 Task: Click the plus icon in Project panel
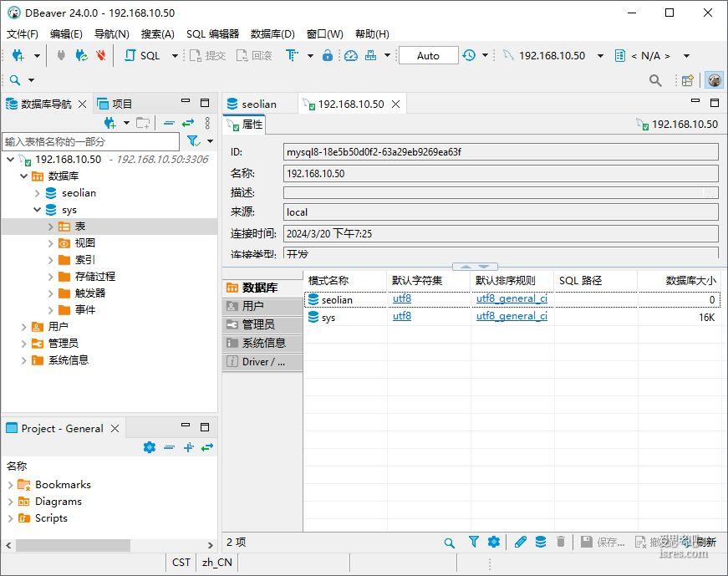point(189,447)
